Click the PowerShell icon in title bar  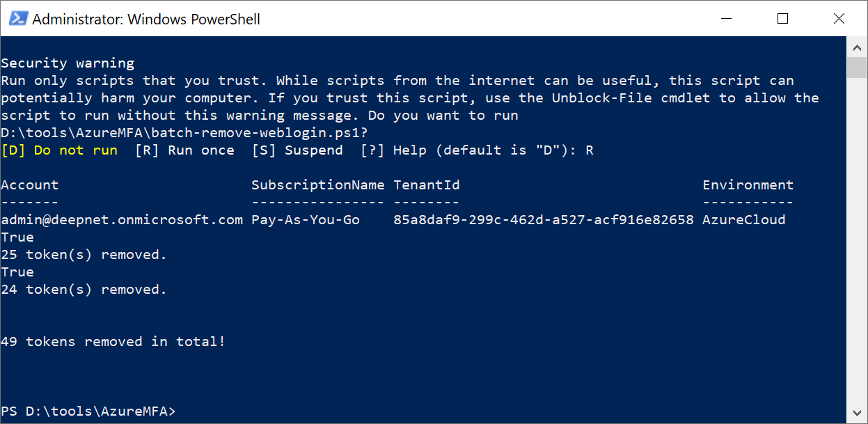pyautogui.click(x=18, y=19)
